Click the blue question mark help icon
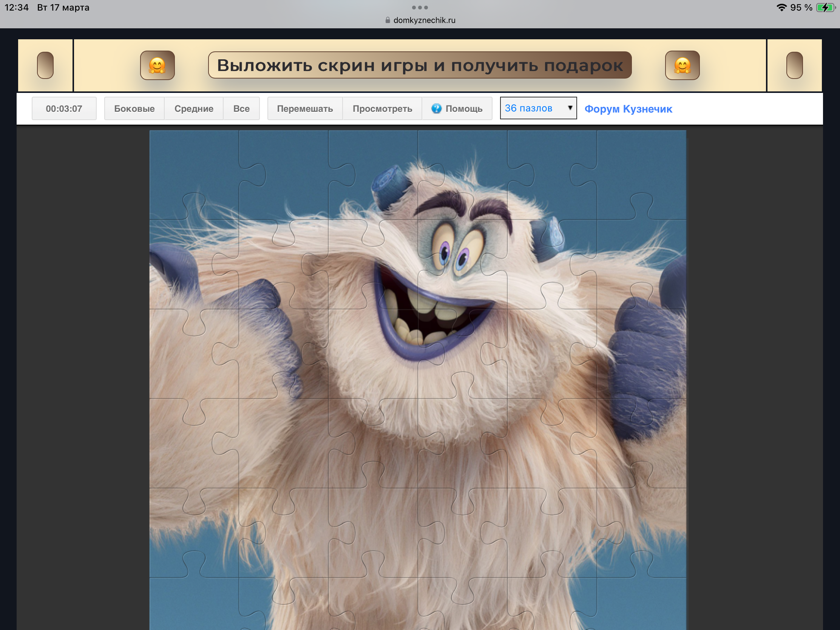The width and height of the screenshot is (840, 630). 436,109
